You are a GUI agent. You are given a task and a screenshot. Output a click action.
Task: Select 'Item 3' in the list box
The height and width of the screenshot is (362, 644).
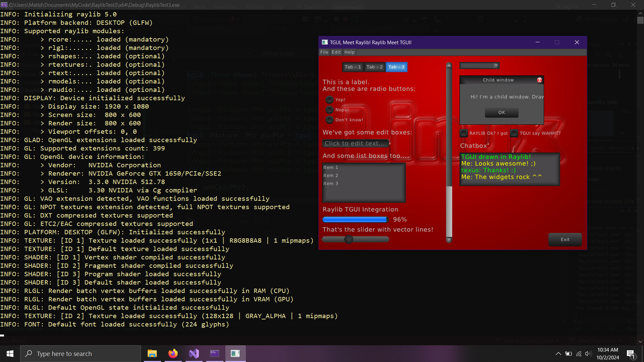point(364,184)
